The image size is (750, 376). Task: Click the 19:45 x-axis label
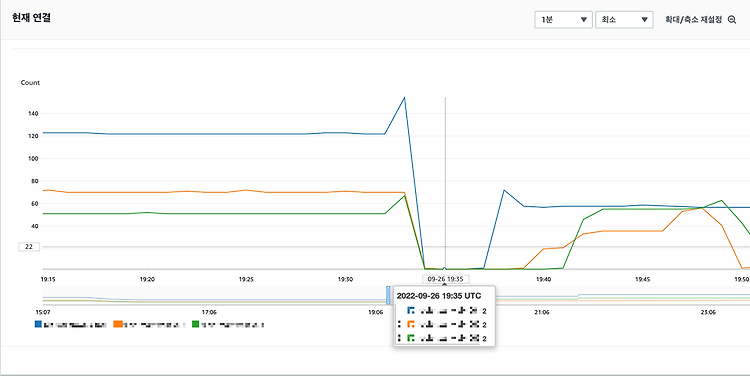(642, 279)
